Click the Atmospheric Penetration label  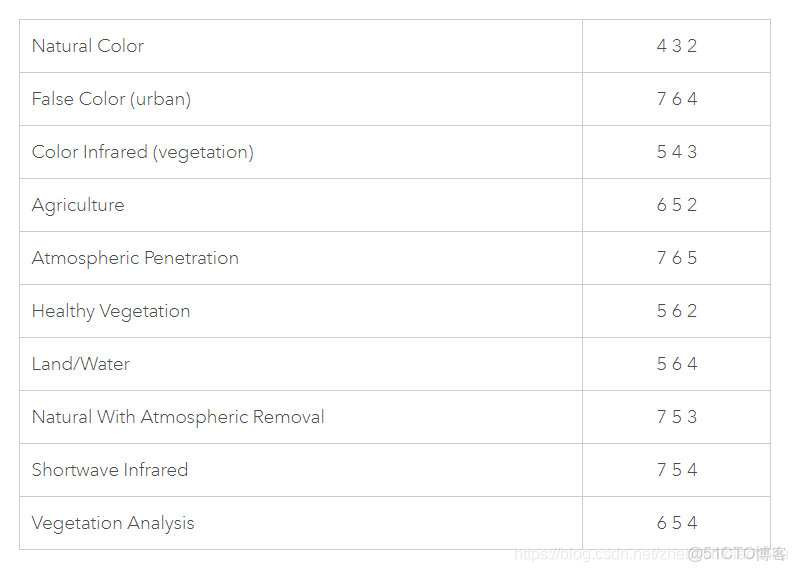(x=135, y=258)
